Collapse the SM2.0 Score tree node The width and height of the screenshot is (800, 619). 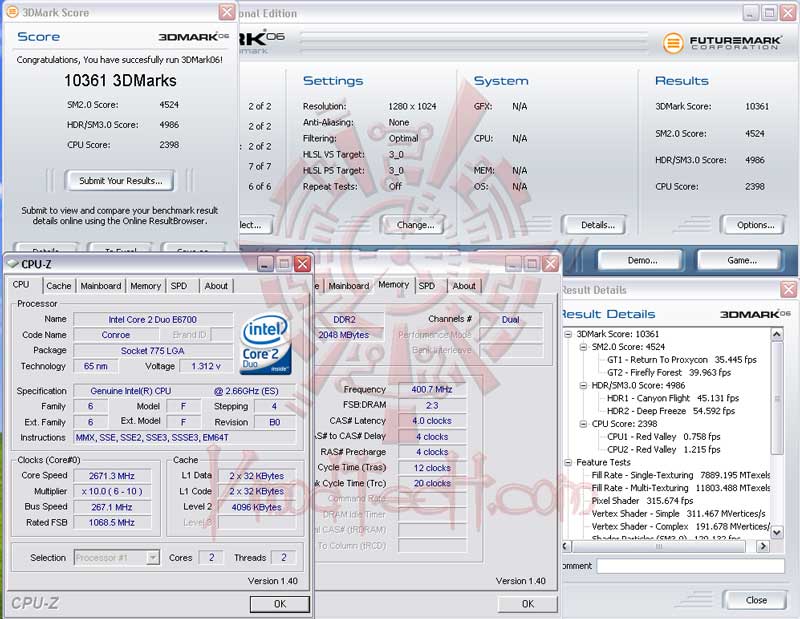tap(583, 347)
